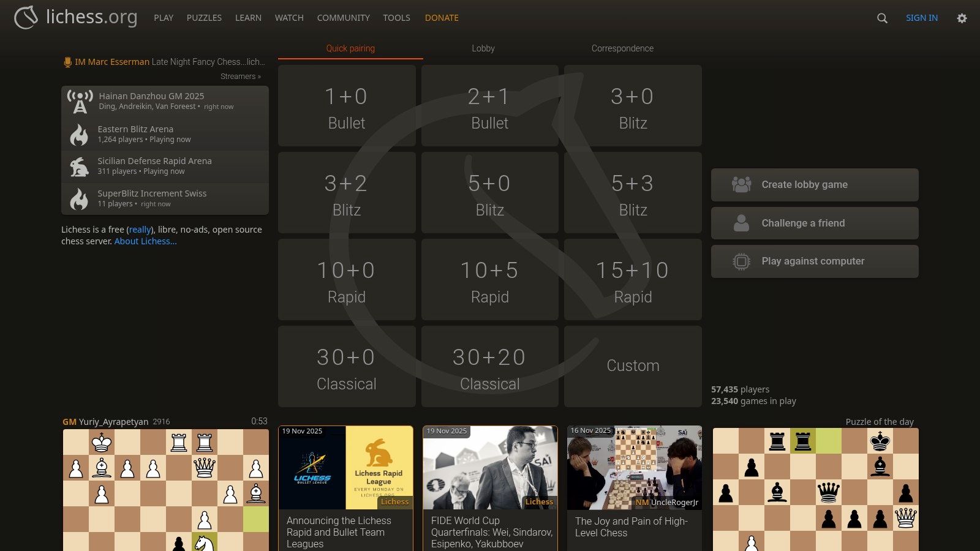The height and width of the screenshot is (551, 980).
Task: Click the rabbit icon for Sicilian Defense Rapid Arena
Action: pos(79,166)
